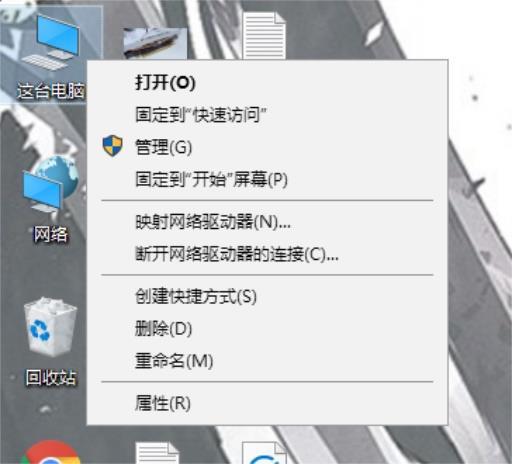Choose 重命名(M) menu item
Viewport: 512px width, 464px height.
coord(267,361)
